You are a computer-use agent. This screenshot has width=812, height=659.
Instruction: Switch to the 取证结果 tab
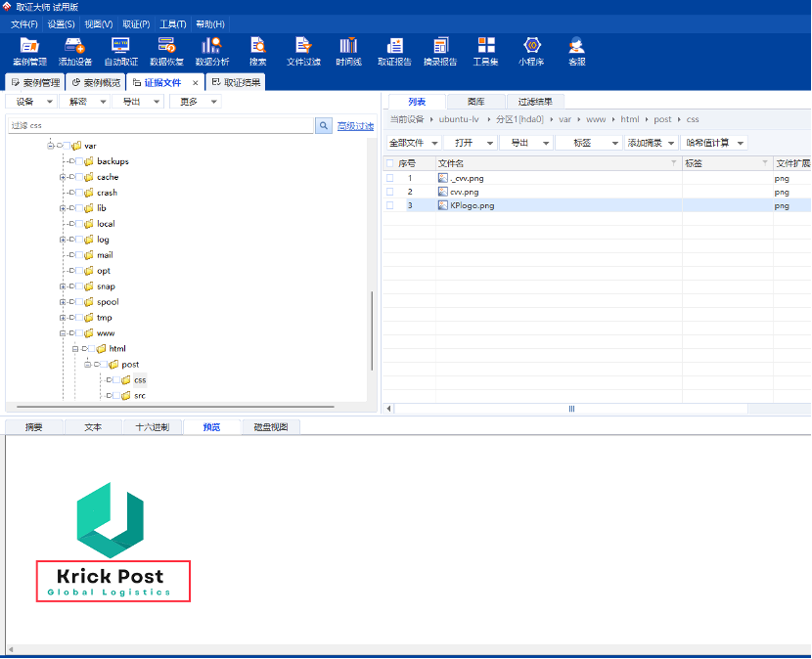236,82
